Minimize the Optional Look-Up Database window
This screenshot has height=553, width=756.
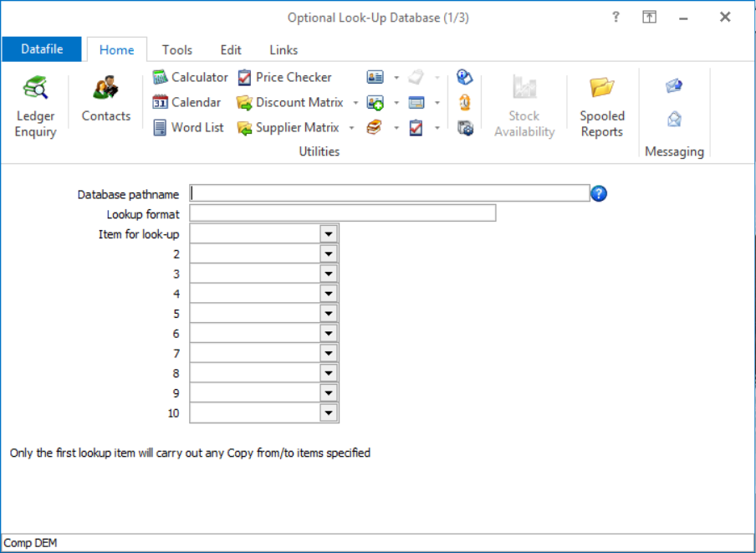[683, 18]
